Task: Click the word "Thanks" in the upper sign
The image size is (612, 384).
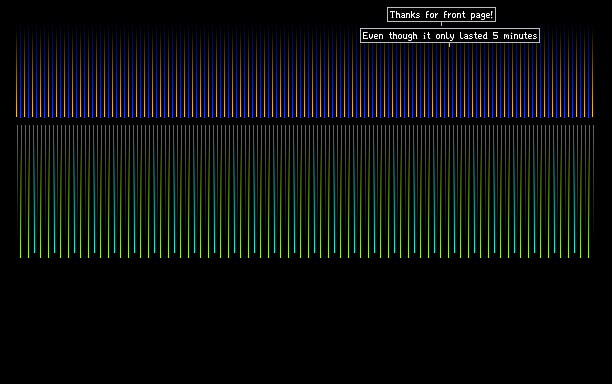Action: (x=405, y=14)
